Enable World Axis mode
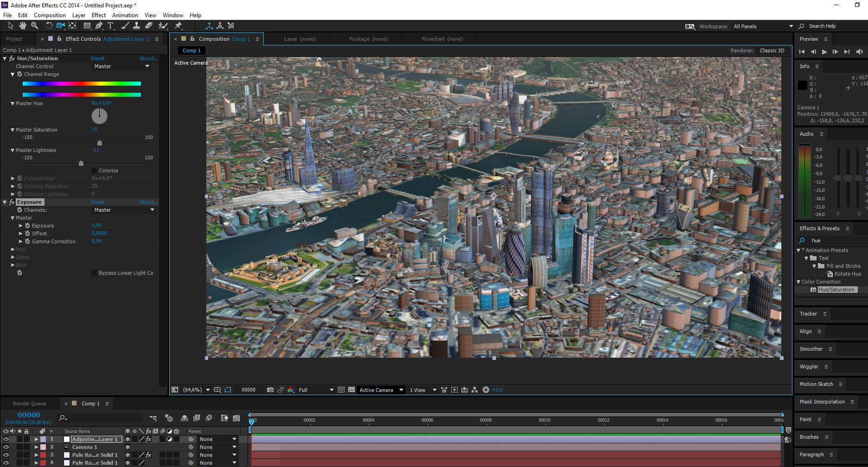This screenshot has height=467, width=868. point(220,25)
